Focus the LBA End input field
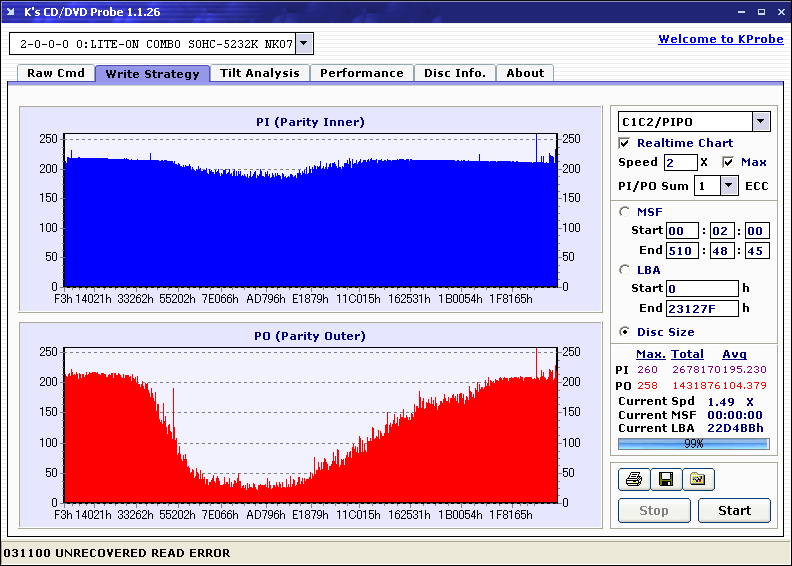Image resolution: width=792 pixels, height=566 pixels. (x=702, y=308)
